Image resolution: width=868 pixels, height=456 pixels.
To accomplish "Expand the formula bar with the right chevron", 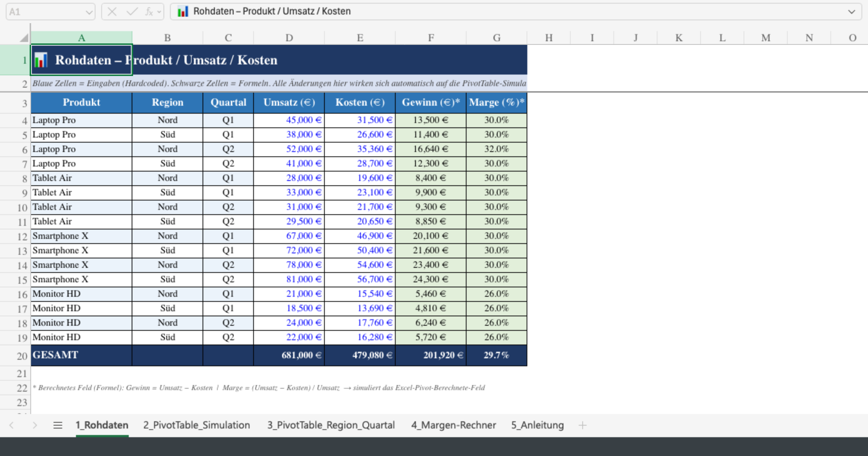I will [852, 11].
